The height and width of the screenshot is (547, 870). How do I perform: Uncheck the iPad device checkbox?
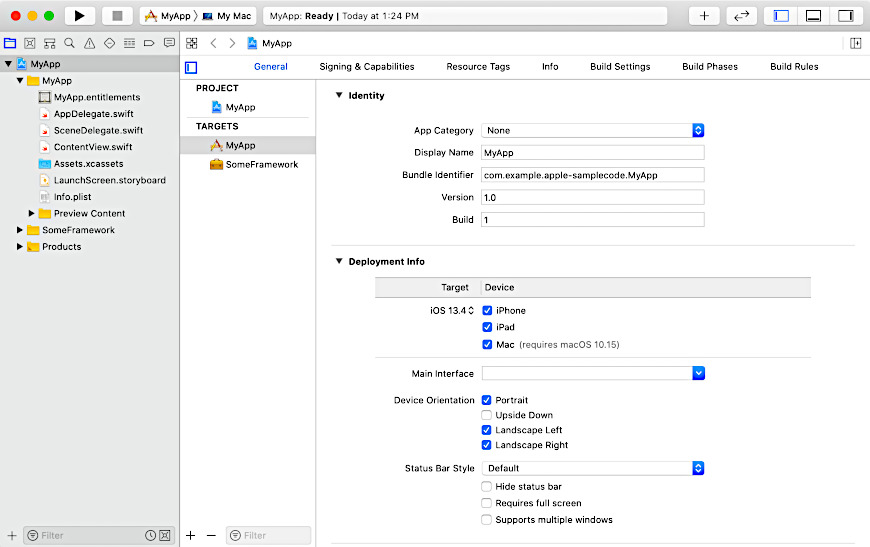tap(487, 327)
